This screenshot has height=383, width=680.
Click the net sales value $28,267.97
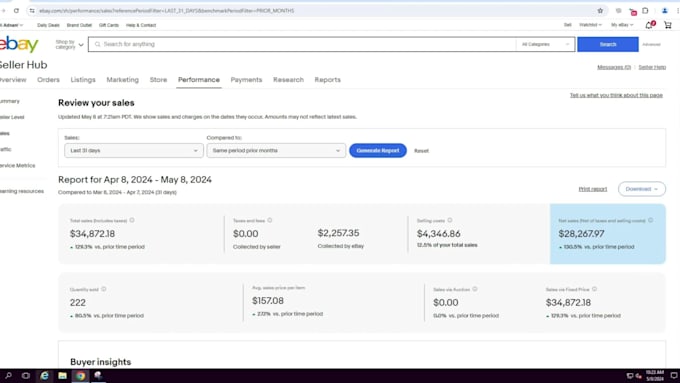click(581, 234)
